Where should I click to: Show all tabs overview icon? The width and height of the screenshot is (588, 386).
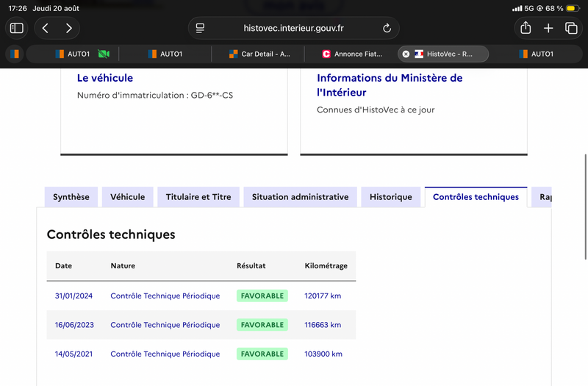(571, 28)
